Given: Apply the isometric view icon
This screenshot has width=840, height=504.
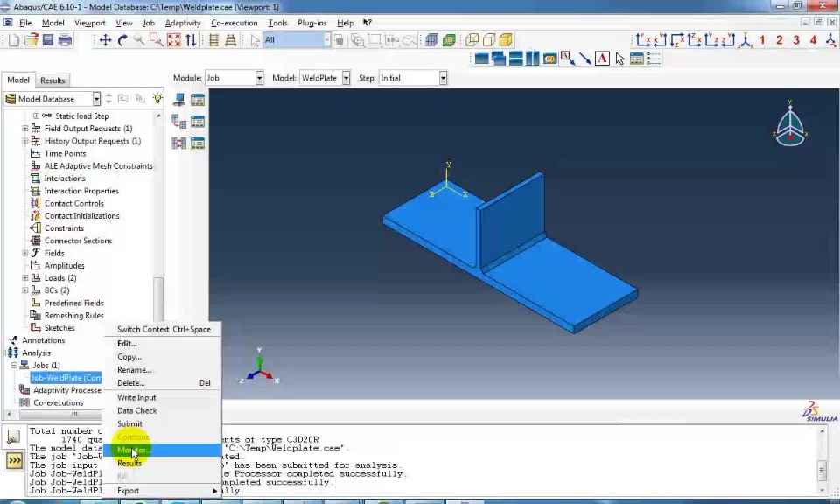Looking at the screenshot, I should click(745, 39).
